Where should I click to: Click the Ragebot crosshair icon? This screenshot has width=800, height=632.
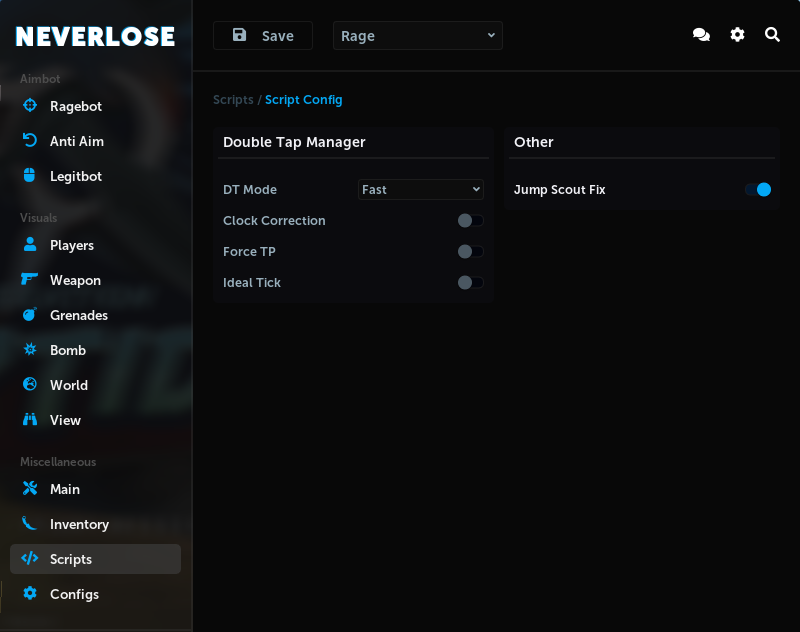pos(30,106)
